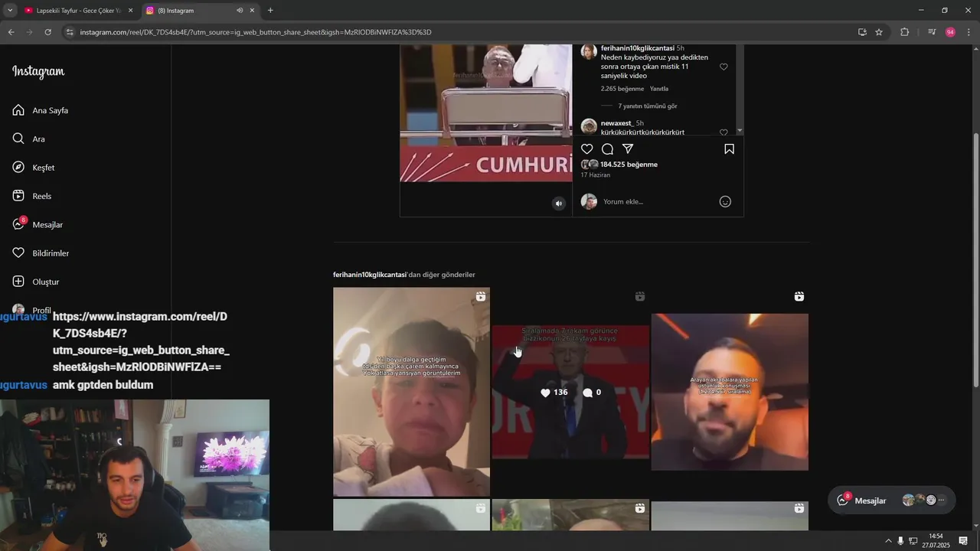Viewport: 980px width, 551px height.
Task: Open the browser extensions puzzle icon
Action: pyautogui.click(x=905, y=32)
